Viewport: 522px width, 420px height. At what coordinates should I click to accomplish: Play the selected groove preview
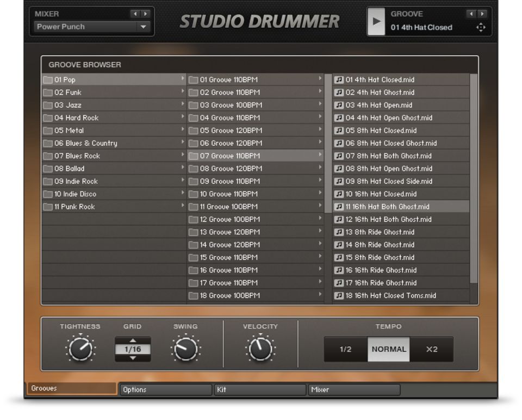(376, 22)
